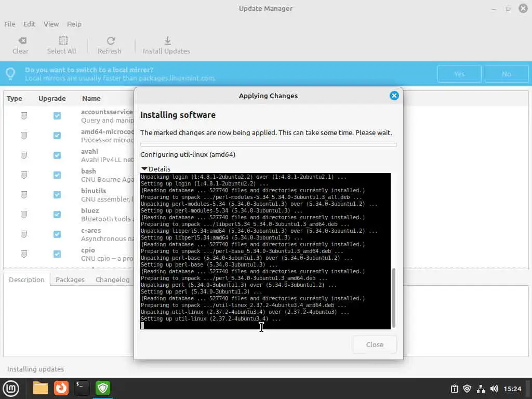Click the Install Updates download icon
532x399 pixels.
click(x=168, y=41)
